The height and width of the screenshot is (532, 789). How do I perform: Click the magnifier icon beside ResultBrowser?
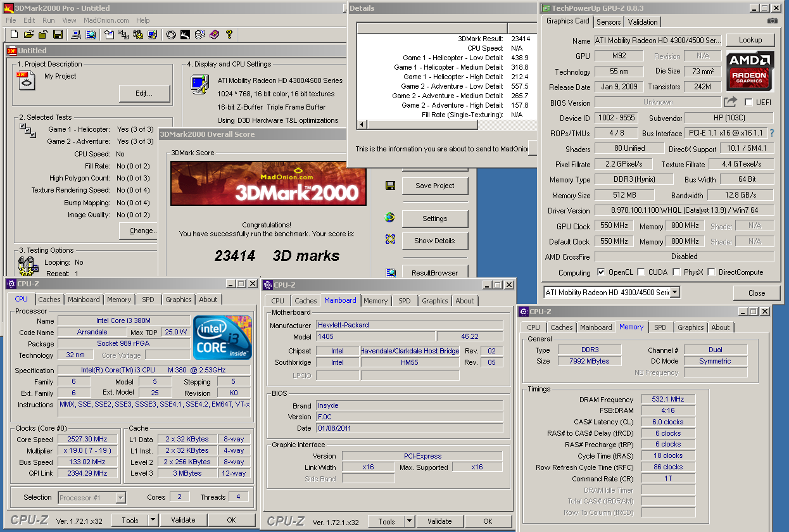390,272
